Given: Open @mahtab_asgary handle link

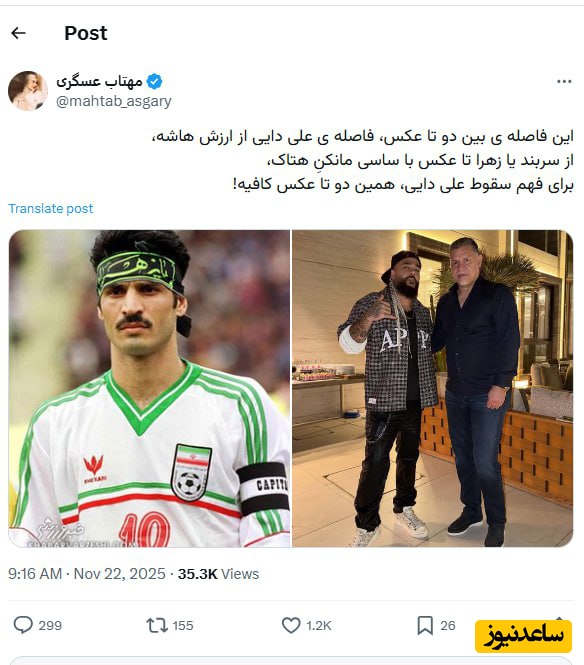Looking at the screenshot, I should [x=114, y=101].
